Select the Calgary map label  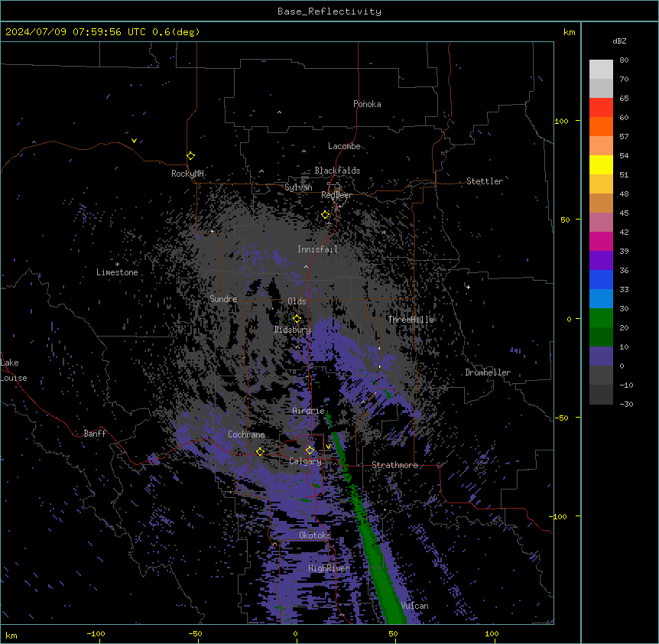point(305,461)
